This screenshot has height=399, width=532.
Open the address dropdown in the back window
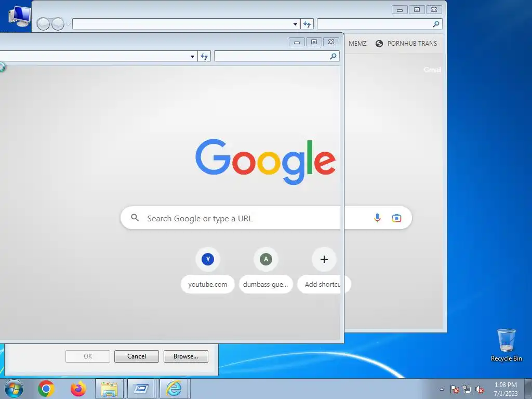[x=295, y=24]
